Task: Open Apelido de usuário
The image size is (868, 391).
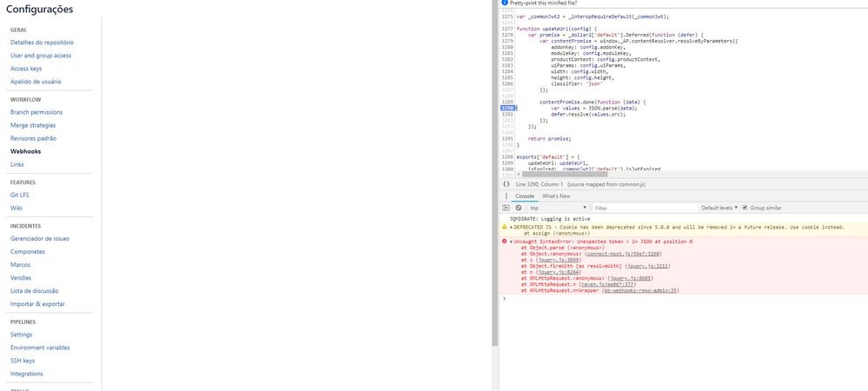Action: tap(36, 82)
